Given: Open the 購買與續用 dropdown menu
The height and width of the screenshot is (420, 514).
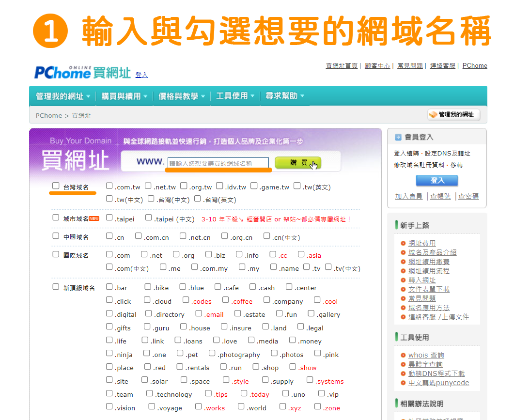Looking at the screenshot, I should (124, 96).
